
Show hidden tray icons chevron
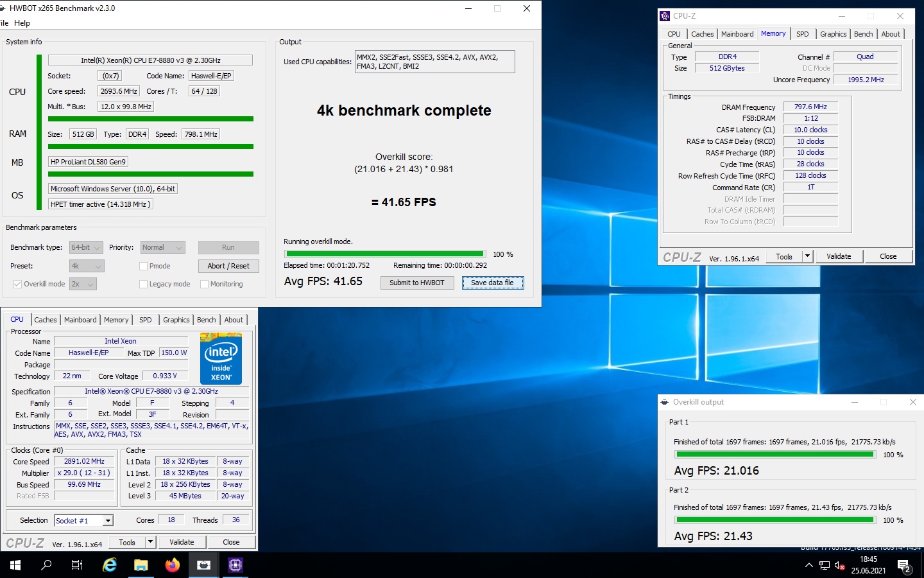(809, 566)
